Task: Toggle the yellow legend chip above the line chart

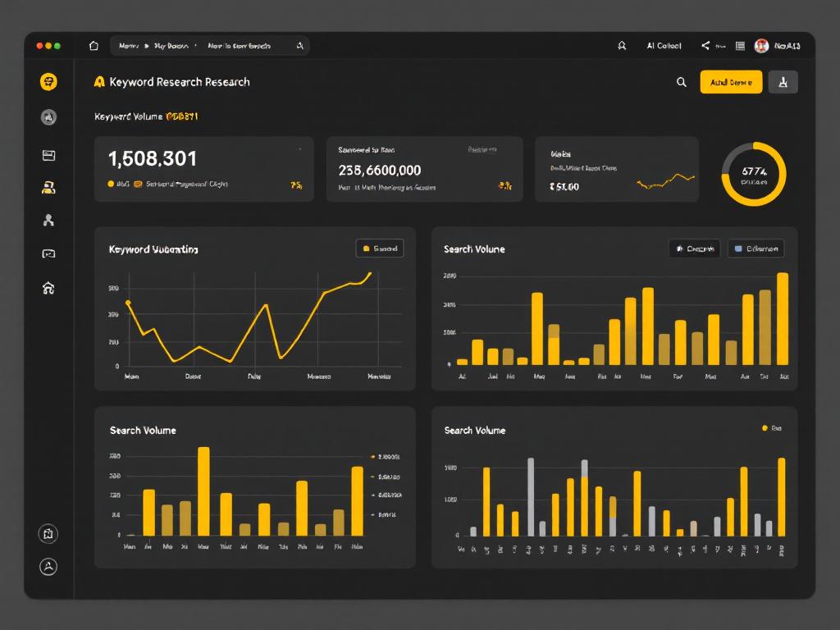Action: pos(381,248)
